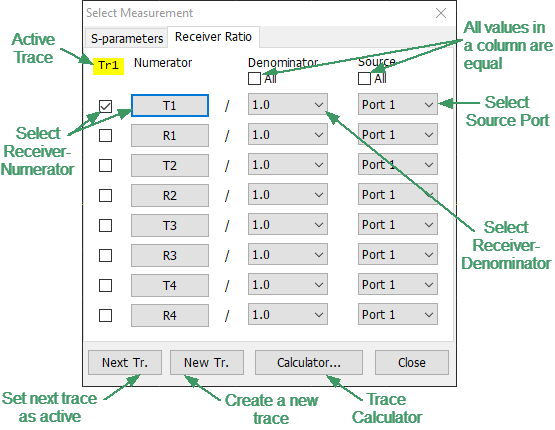Viewport: 555px width, 430px height.
Task: Check the Denominator All checkbox
Action: [x=254, y=78]
